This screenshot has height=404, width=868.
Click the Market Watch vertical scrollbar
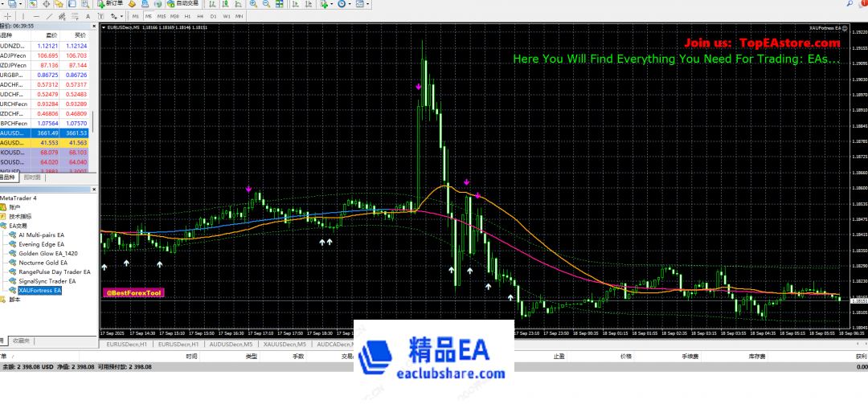[x=93, y=122]
